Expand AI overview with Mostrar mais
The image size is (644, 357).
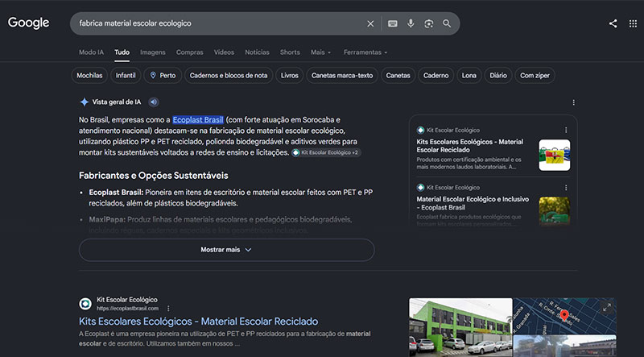(x=226, y=250)
